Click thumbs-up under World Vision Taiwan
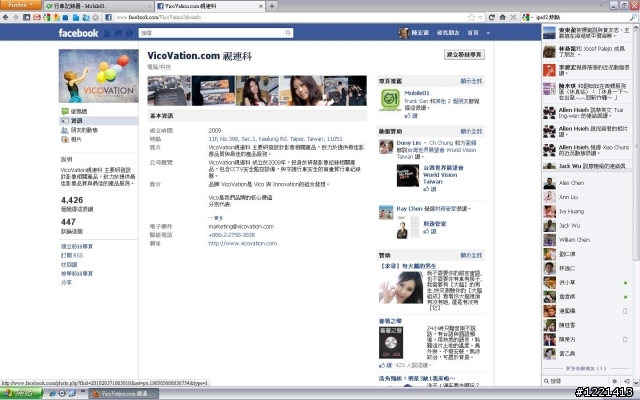640x400 pixels. click(x=426, y=189)
